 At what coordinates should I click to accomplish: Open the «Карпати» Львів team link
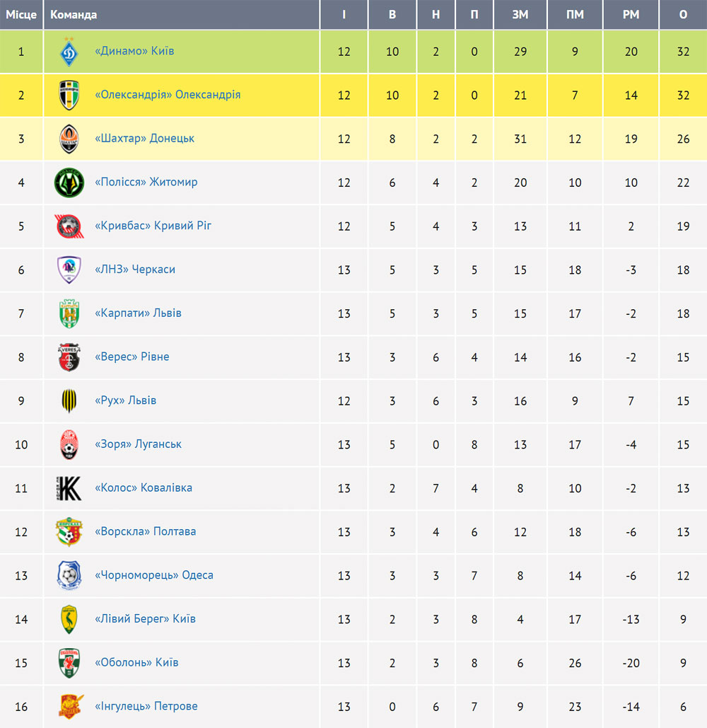138,313
